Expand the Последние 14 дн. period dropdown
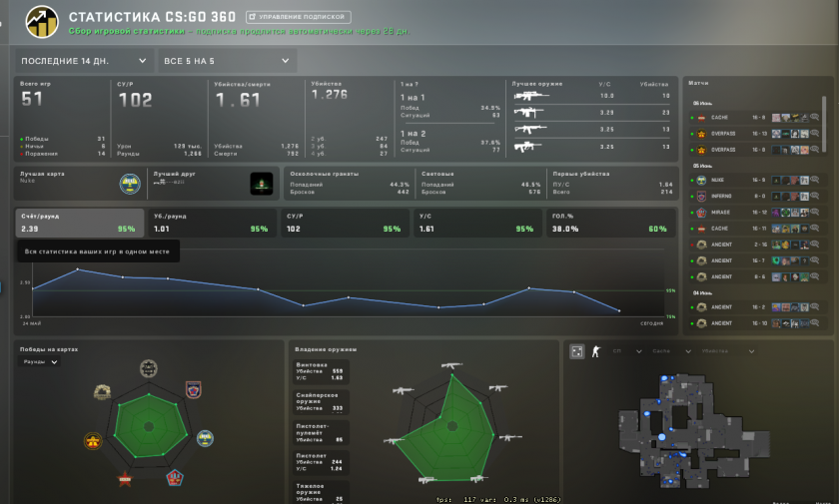The image size is (839, 504). tap(84, 61)
